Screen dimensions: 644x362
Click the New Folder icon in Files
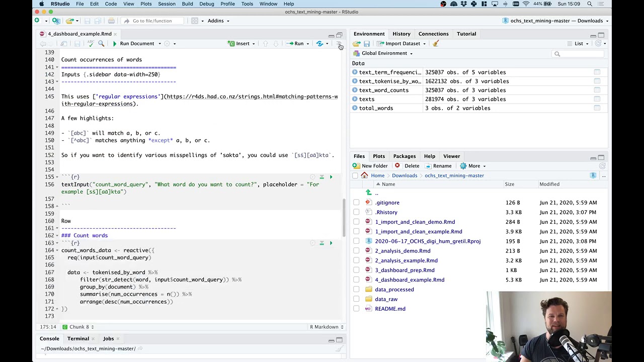coord(356,166)
